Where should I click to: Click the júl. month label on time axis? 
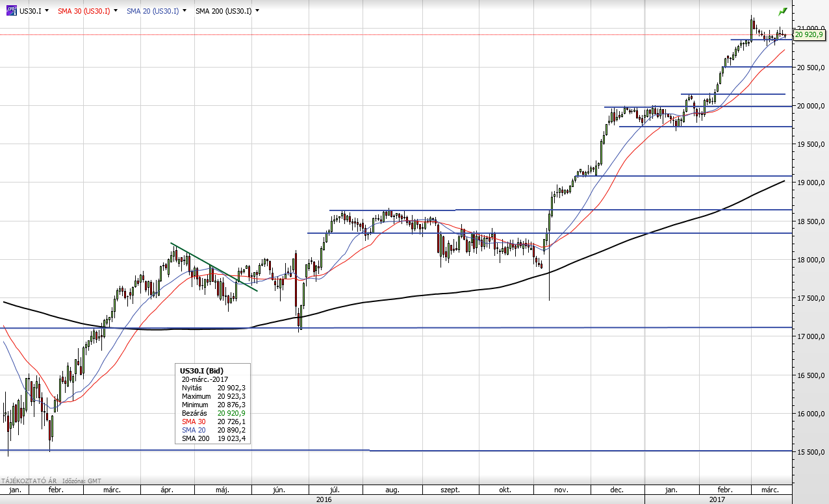click(x=335, y=490)
